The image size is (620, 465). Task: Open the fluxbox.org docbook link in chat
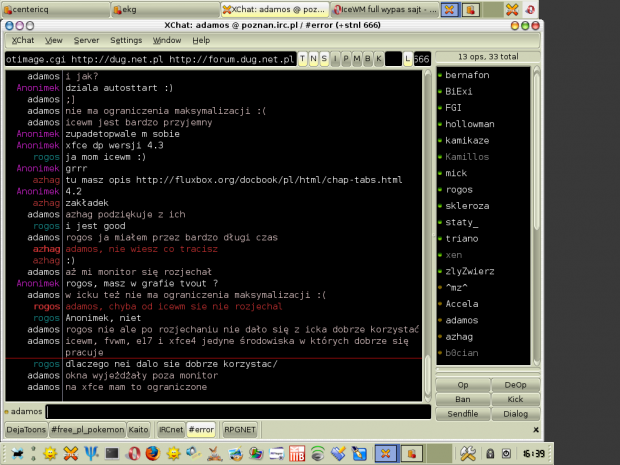pos(269,180)
